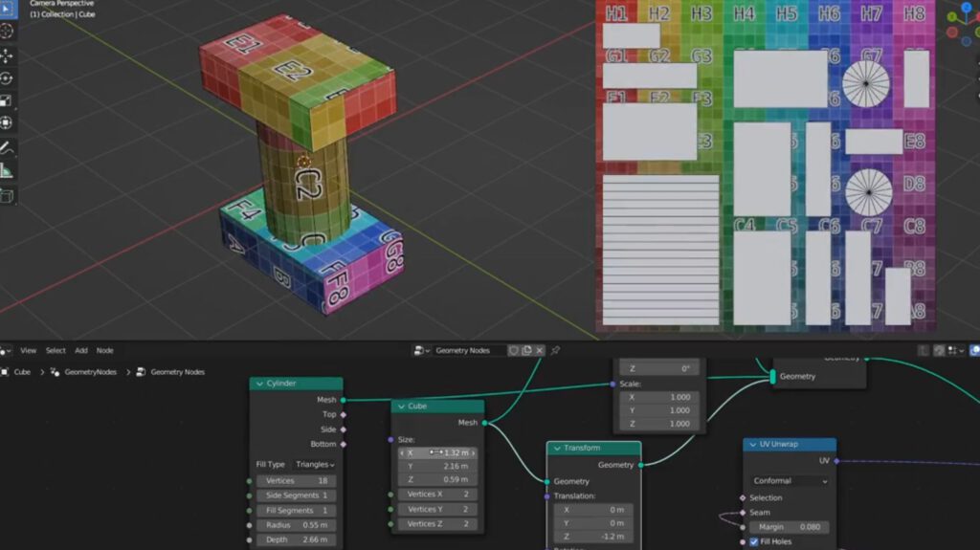Click the Cube Vertices Y field

point(437,510)
